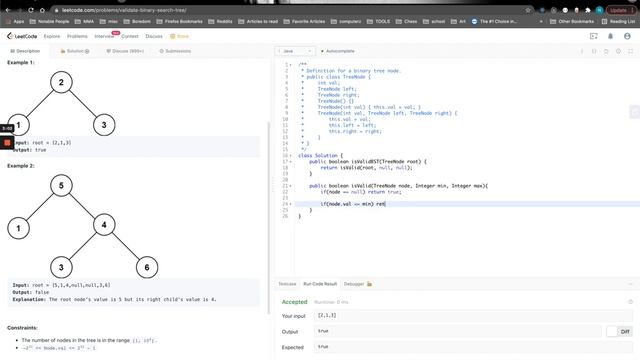Open the Interview nav link
The height and width of the screenshot is (360, 640).
point(104,36)
